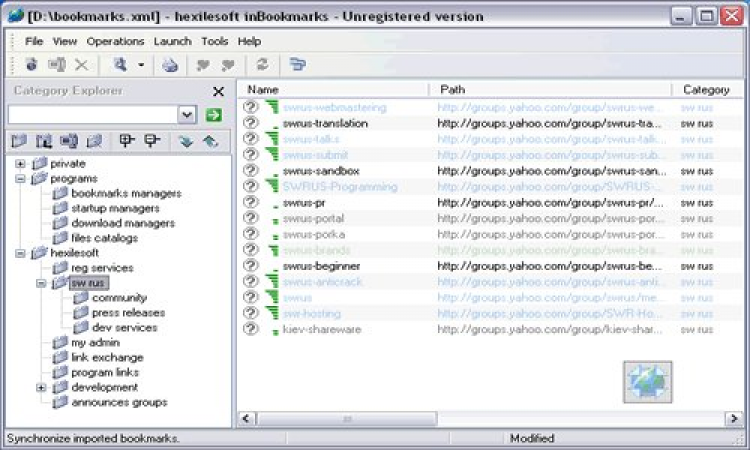750x450 pixels.
Task: Select the swrus-sandbox bookmark row
Action: (x=490, y=171)
